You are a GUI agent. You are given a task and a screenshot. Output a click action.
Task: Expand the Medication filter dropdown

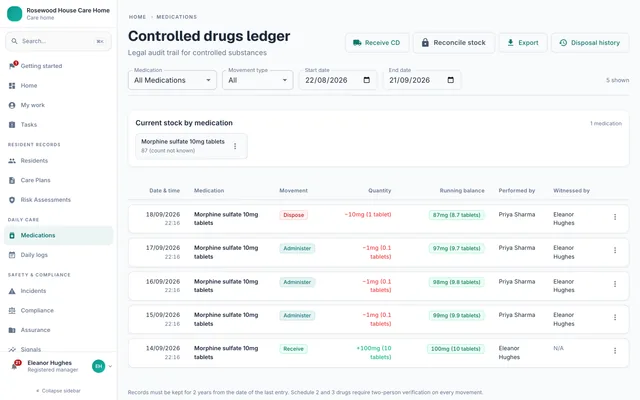click(172, 80)
